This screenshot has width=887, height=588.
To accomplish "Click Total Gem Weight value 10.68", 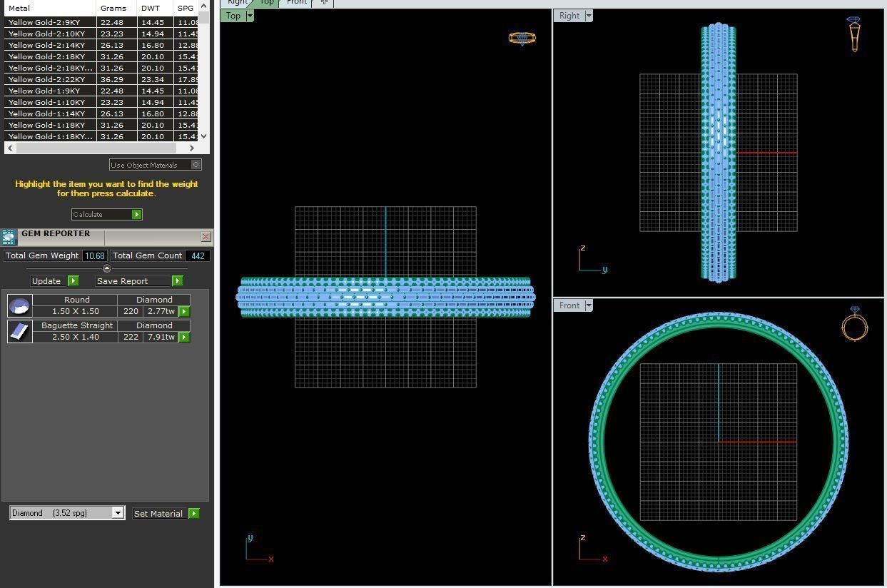I will pos(95,255).
